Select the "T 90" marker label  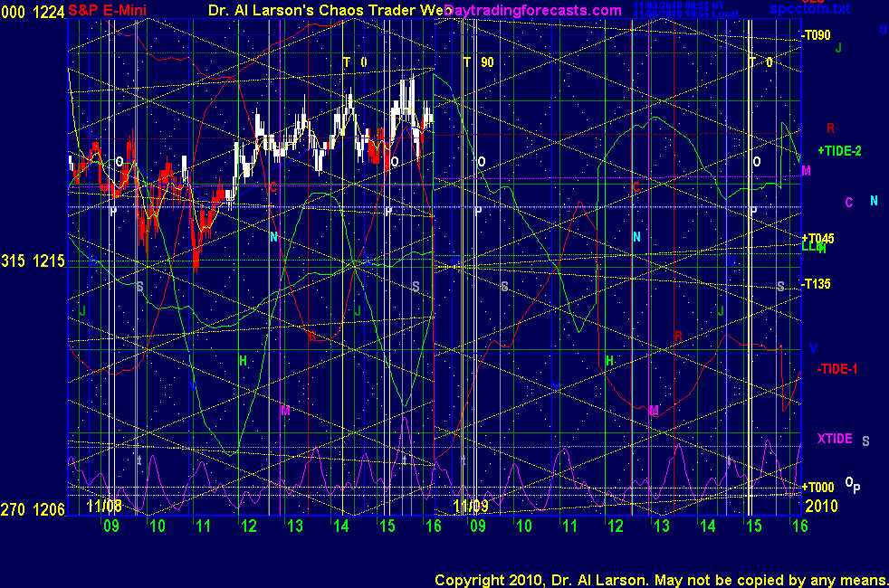(479, 62)
